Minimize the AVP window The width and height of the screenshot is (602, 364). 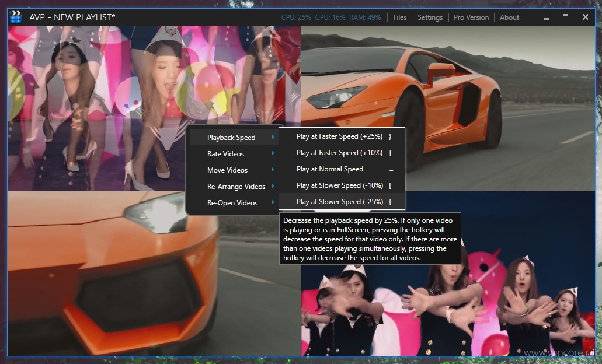tap(546, 17)
